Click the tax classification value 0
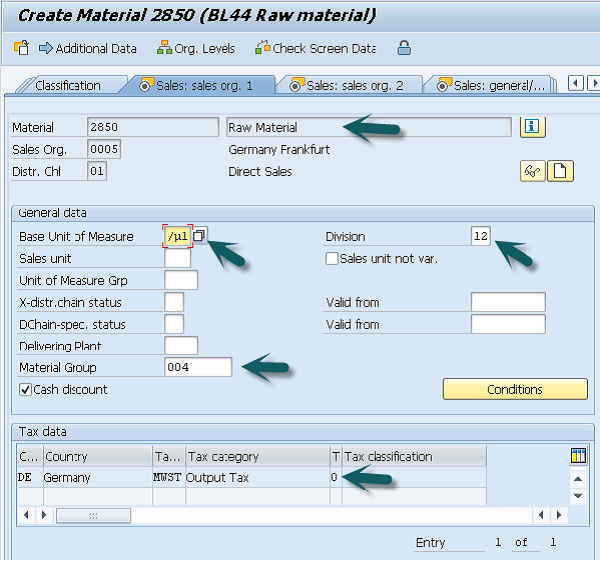This screenshot has height=561, width=600. pyautogui.click(x=335, y=477)
